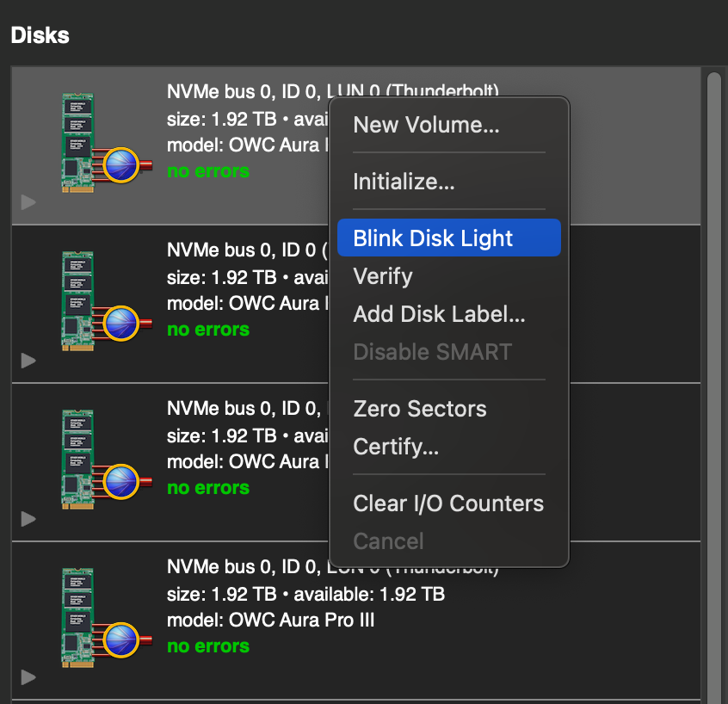Start Certify from the menu
The image size is (728, 704).
(394, 447)
